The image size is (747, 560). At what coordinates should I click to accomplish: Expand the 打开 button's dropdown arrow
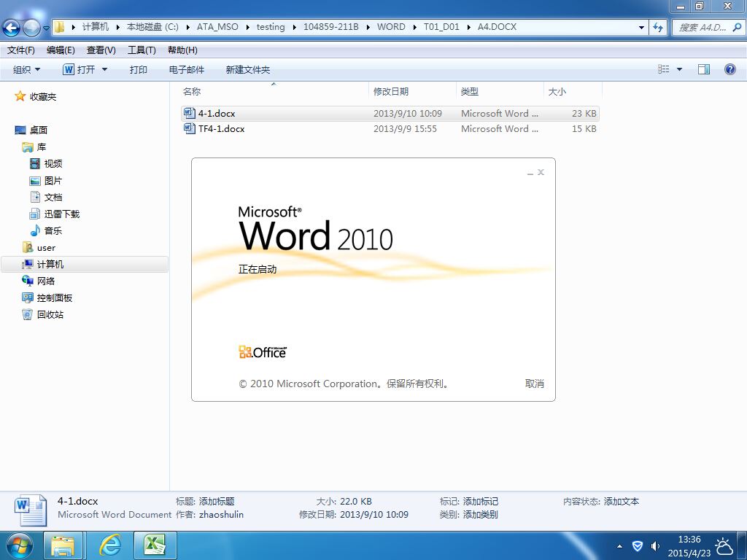[x=105, y=69]
